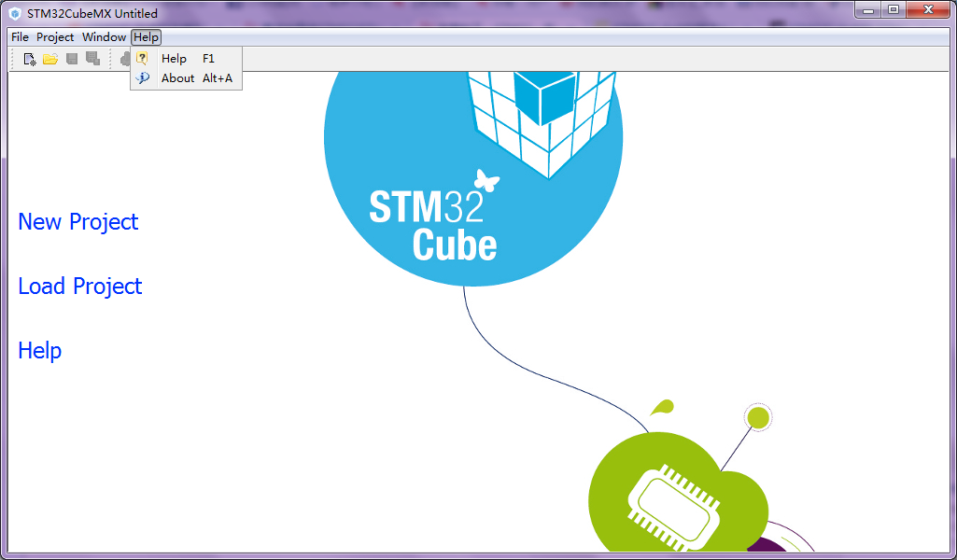Choose About Alt+A entry in dropdown
The width and height of the screenshot is (957, 560).
[x=186, y=78]
